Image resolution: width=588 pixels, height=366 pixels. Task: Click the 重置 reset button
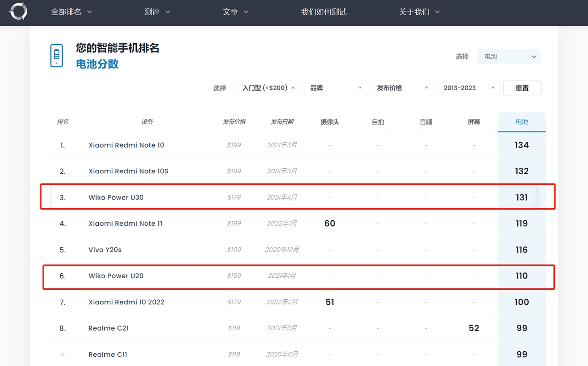pyautogui.click(x=522, y=88)
